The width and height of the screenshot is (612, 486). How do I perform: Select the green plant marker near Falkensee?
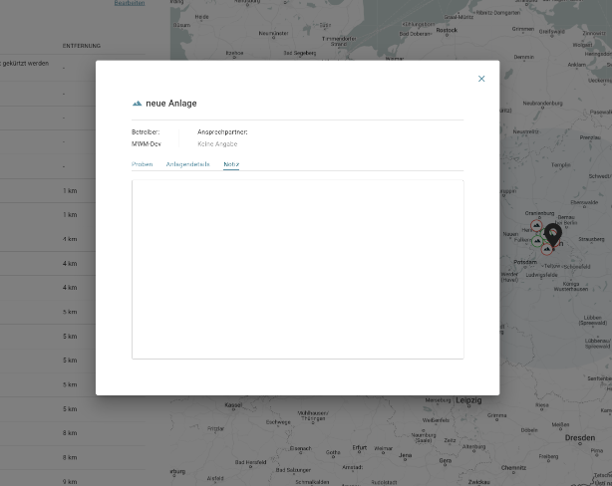click(537, 241)
